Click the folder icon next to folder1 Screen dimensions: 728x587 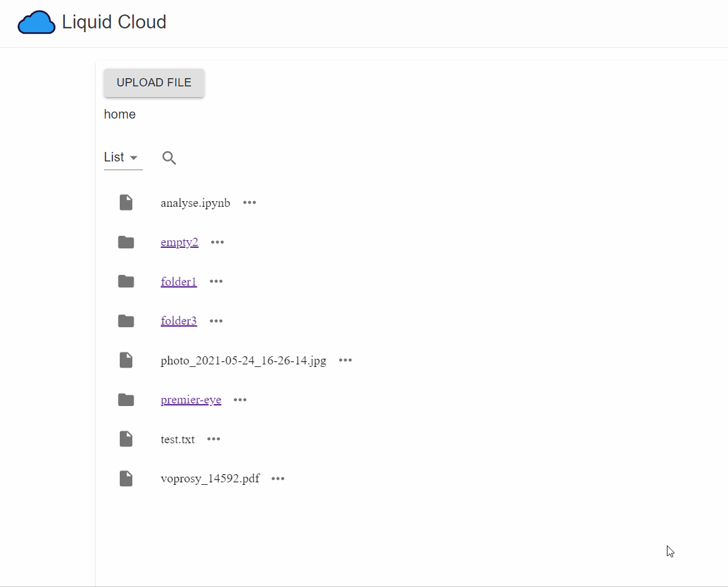126,281
